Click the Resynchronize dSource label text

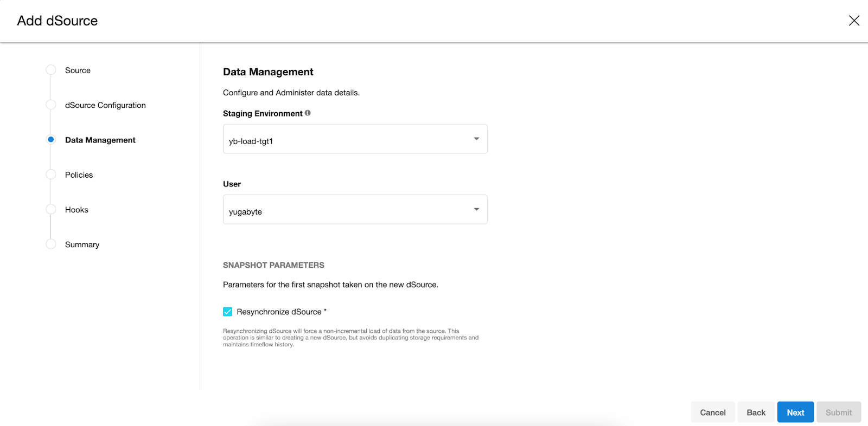[279, 312]
